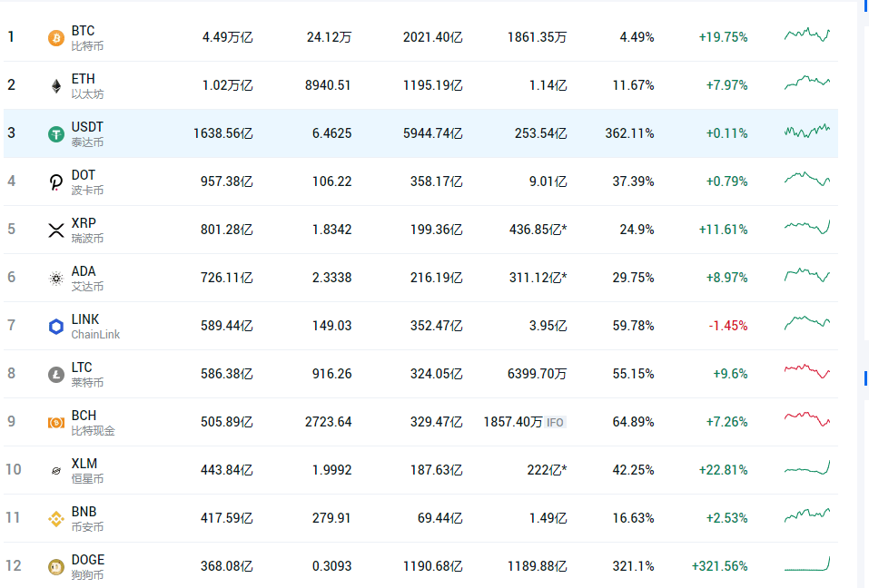The image size is (869, 588).
Task: Click the orange Bitcoin Cash BCH icon
Action: click(56, 423)
